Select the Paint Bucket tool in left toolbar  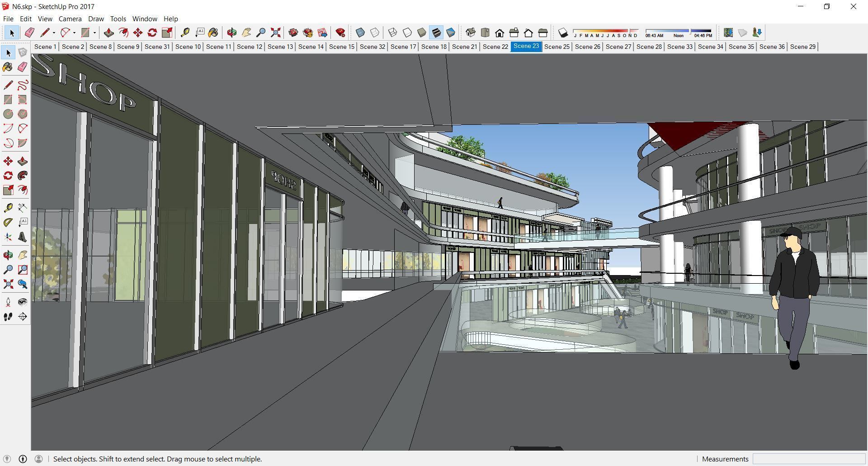[8, 67]
